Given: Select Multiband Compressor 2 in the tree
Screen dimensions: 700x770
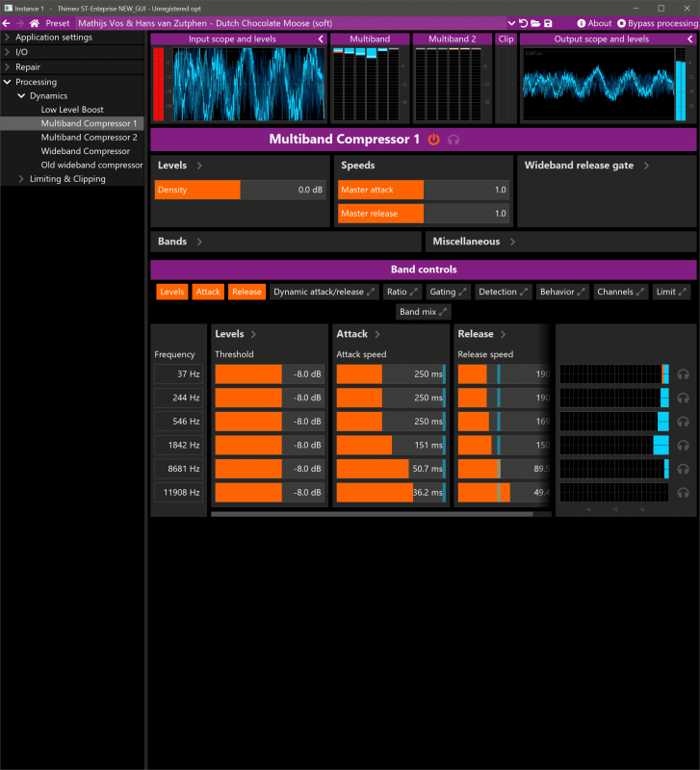Looking at the screenshot, I should 89,137.
